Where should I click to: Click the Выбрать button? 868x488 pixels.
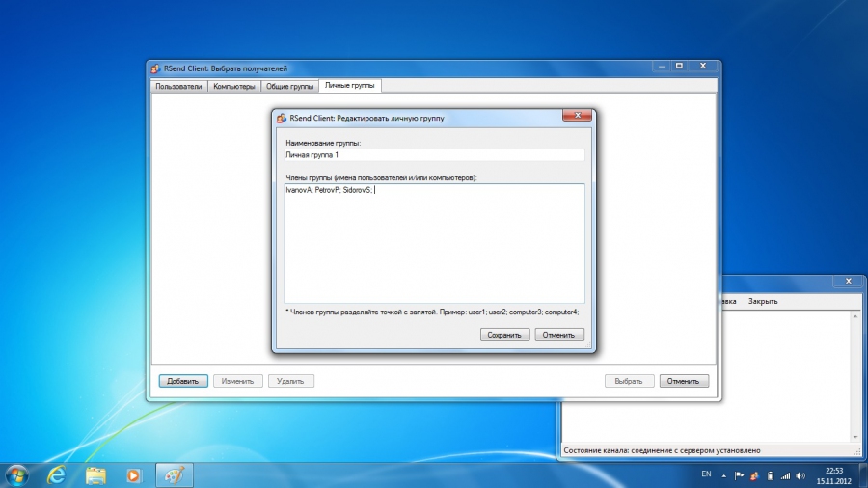click(x=629, y=381)
